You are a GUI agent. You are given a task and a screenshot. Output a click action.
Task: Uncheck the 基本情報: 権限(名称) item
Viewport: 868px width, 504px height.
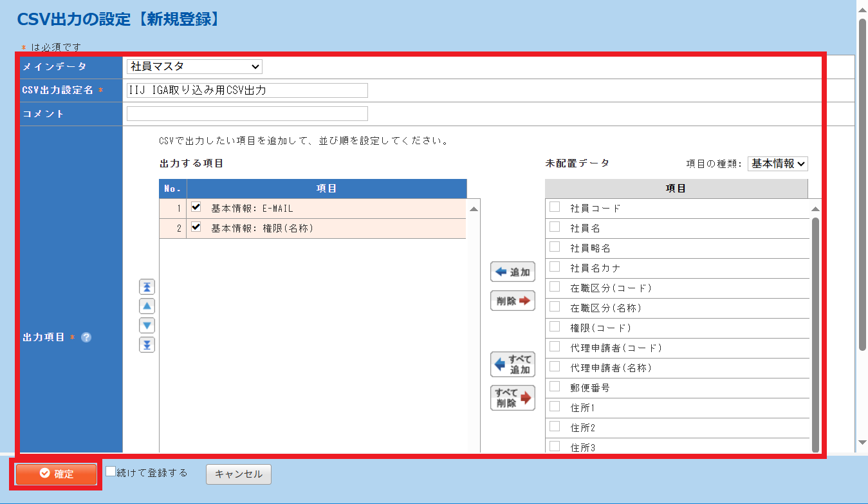click(x=196, y=227)
